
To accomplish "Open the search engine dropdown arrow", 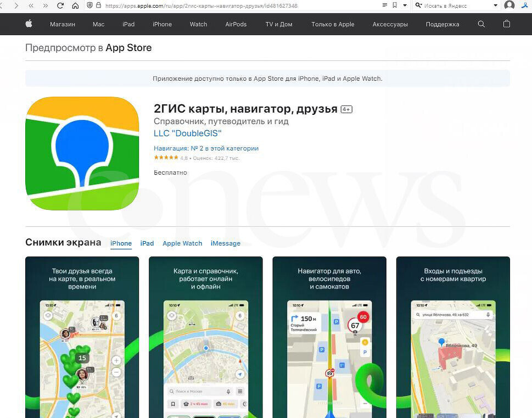I will click(495, 5).
